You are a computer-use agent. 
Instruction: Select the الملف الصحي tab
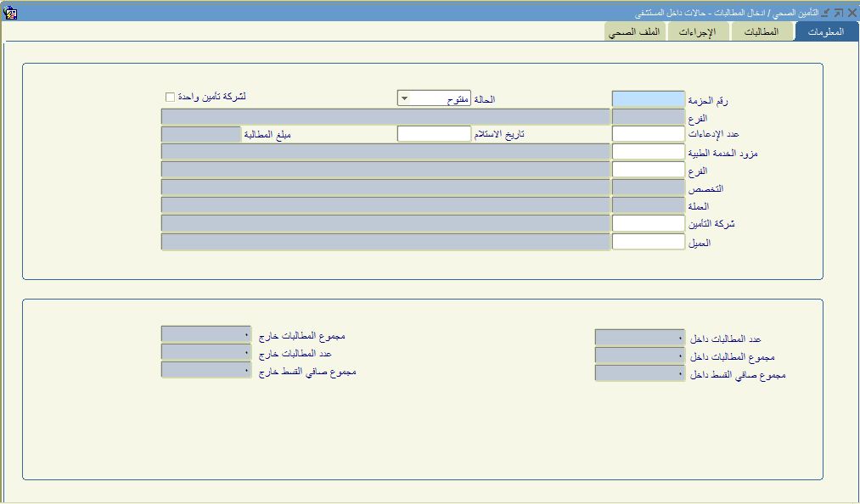(636, 32)
